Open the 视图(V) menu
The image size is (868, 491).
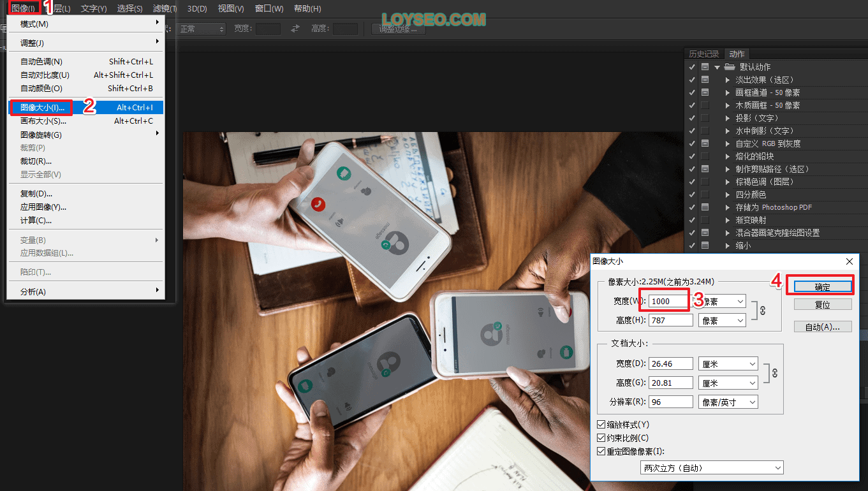pos(231,8)
